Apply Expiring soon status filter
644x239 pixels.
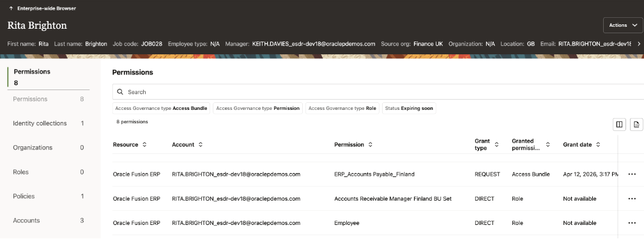(409, 109)
